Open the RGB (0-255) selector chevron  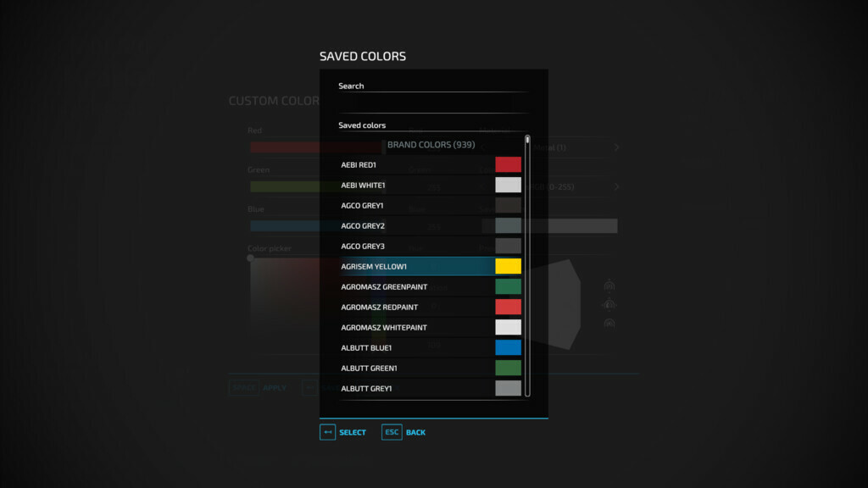tap(616, 186)
